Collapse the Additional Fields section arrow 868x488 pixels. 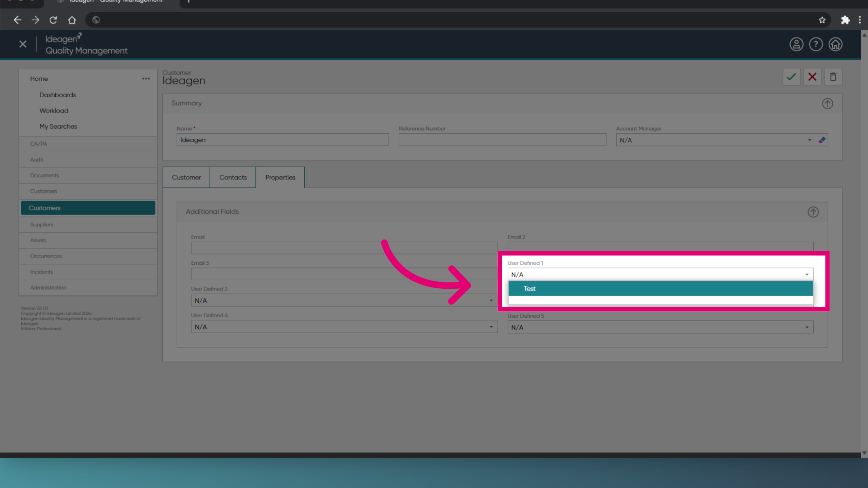[x=813, y=212]
